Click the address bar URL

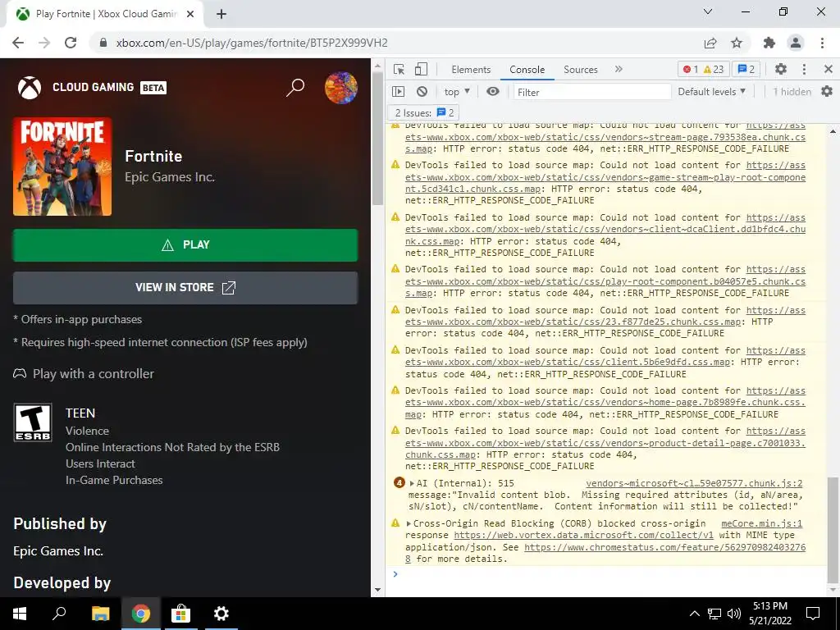[252, 43]
